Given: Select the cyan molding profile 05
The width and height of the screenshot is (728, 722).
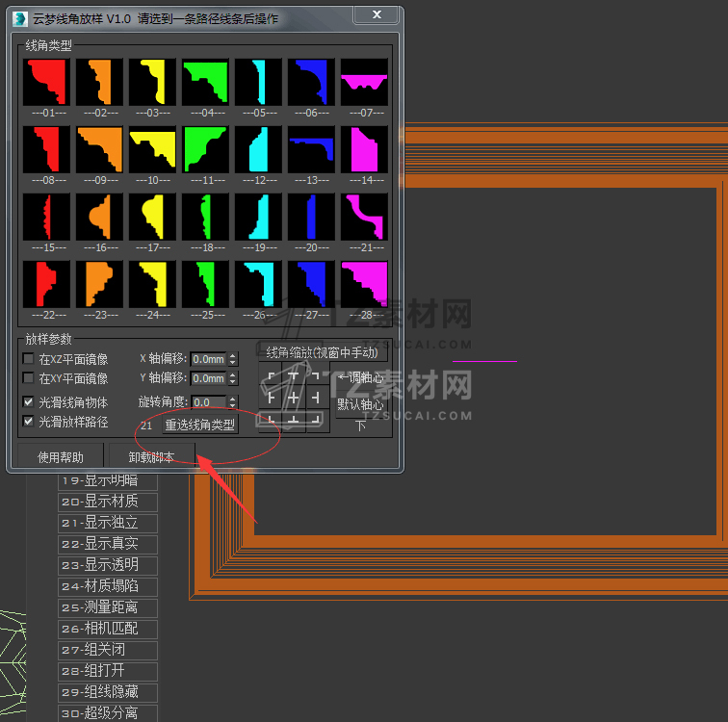Looking at the screenshot, I should [x=258, y=82].
